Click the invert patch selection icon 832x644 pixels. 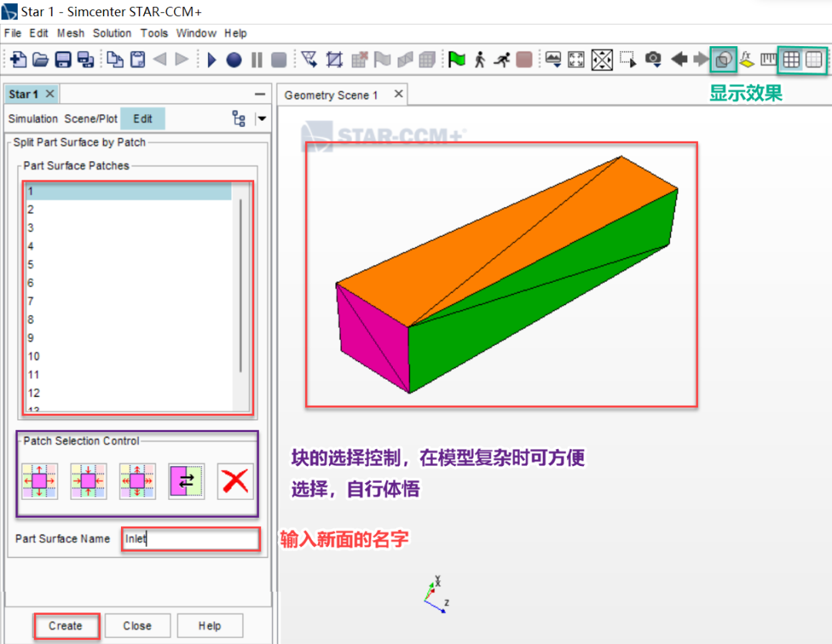186,481
